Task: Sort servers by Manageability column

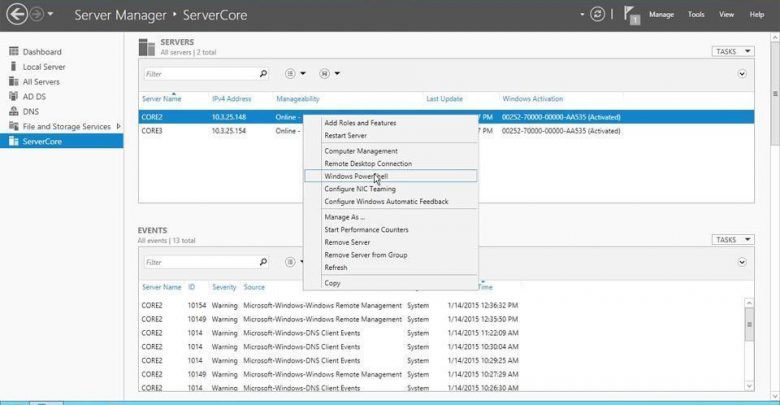Action: point(297,99)
